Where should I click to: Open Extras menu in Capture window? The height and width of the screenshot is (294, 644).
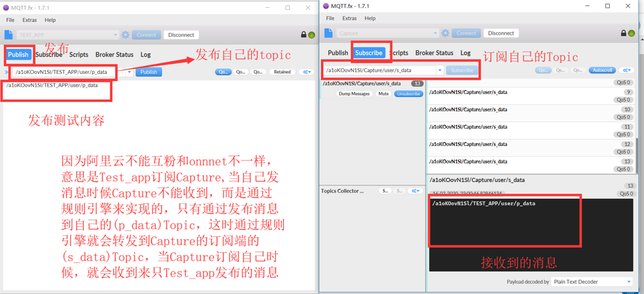pyautogui.click(x=350, y=18)
